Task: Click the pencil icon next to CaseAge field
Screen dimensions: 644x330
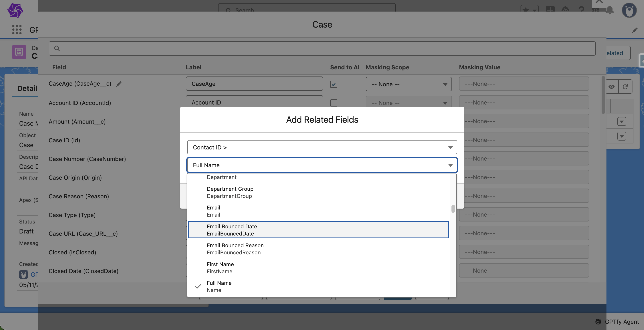Action: point(119,84)
